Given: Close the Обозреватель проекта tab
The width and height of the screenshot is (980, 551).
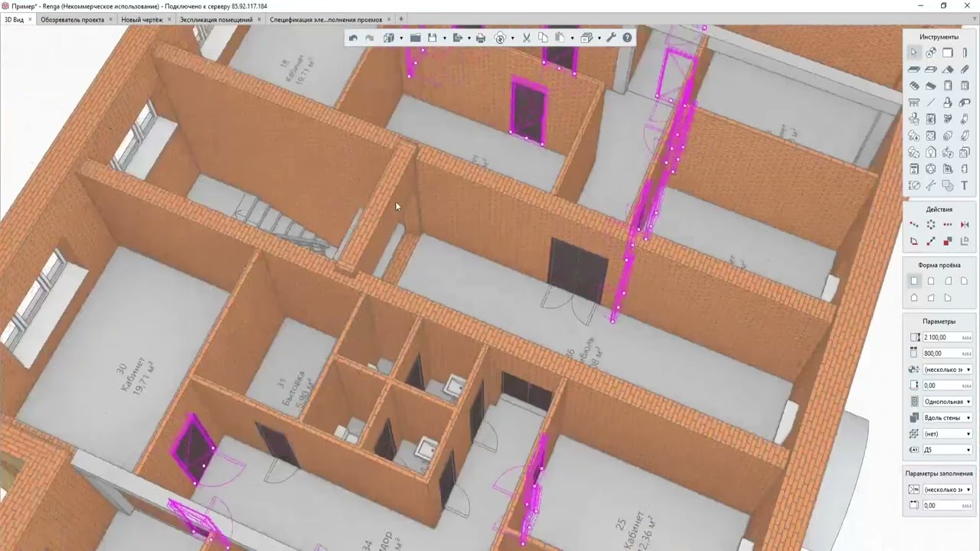Looking at the screenshot, I should (x=111, y=19).
